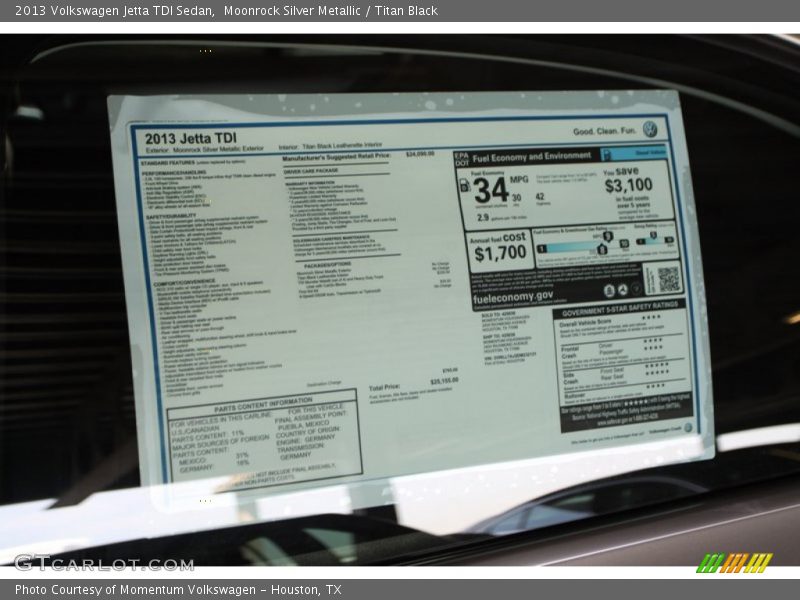The height and width of the screenshot is (600, 800).
Task: Select the top caption "2013 Volkswagen Jetta TDI Sedan"
Action: (114, 11)
